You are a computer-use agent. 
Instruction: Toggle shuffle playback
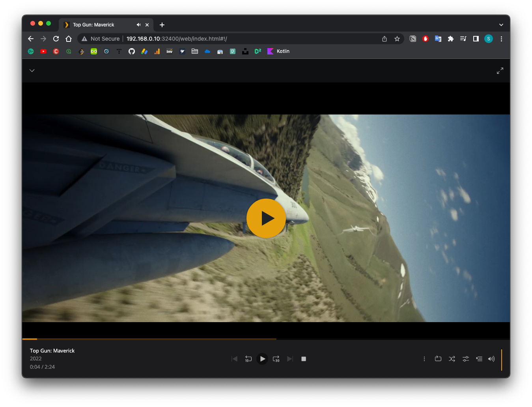pyautogui.click(x=452, y=359)
